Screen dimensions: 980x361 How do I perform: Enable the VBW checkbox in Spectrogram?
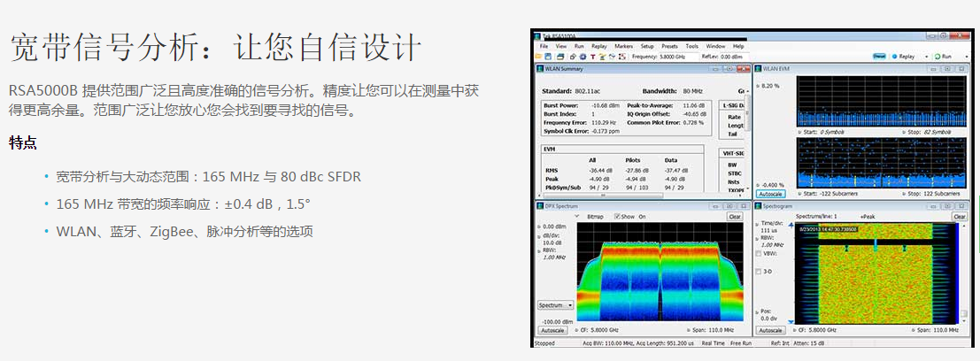(759, 253)
